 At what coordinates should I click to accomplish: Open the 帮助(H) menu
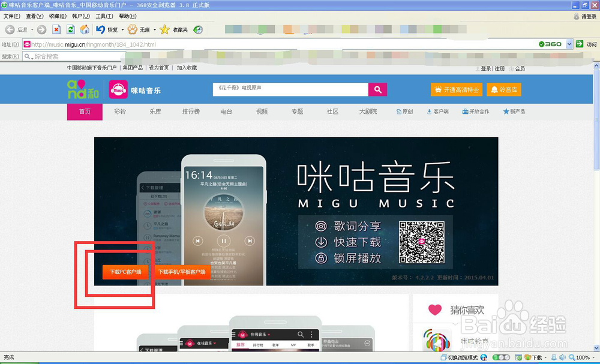pyautogui.click(x=127, y=16)
